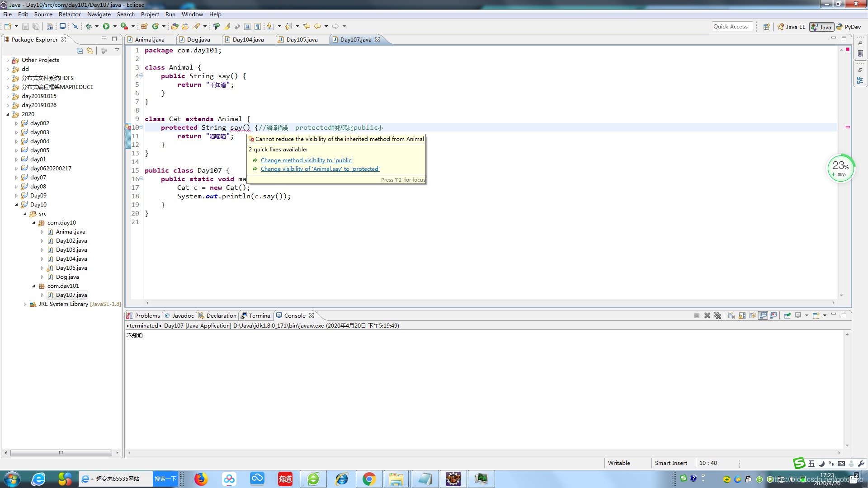Click the New wizard toolbar icon
868x488 pixels.
pyautogui.click(x=8, y=26)
